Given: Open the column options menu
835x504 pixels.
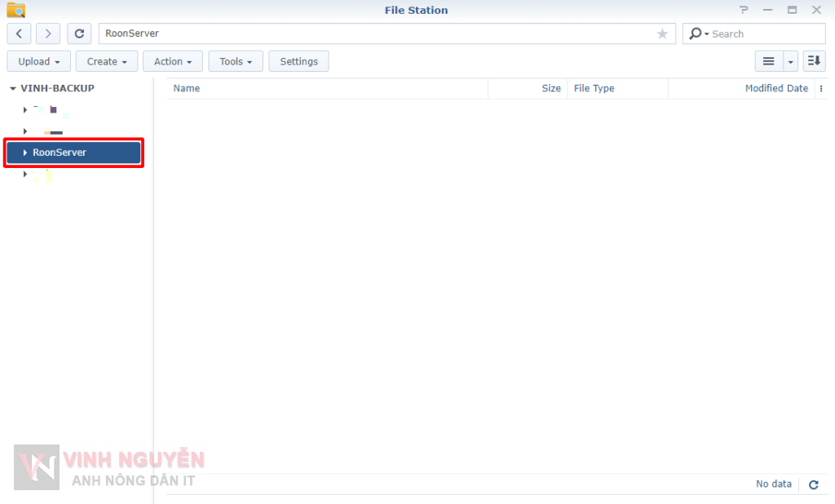Looking at the screenshot, I should pyautogui.click(x=820, y=89).
